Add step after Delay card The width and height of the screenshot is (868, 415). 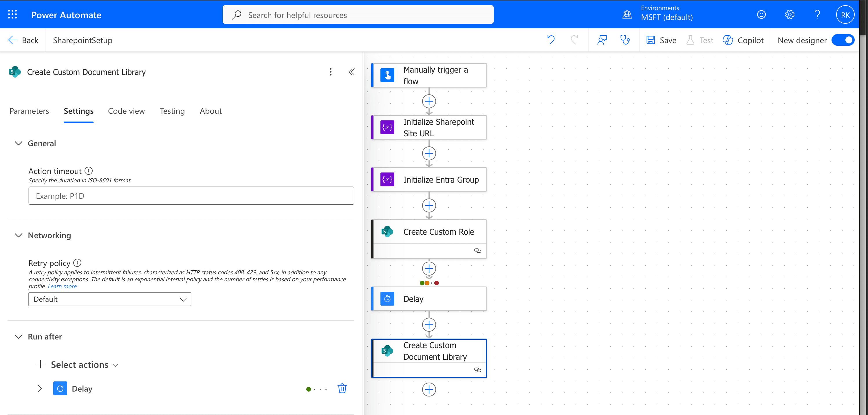(428, 324)
